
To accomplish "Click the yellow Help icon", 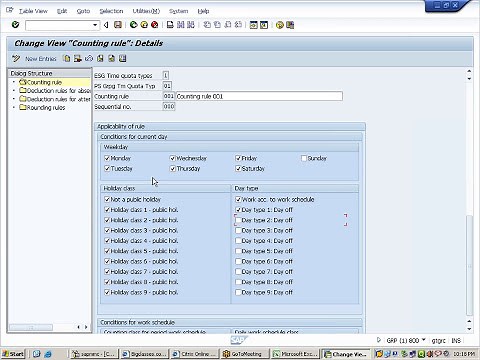I will click(x=280, y=25).
